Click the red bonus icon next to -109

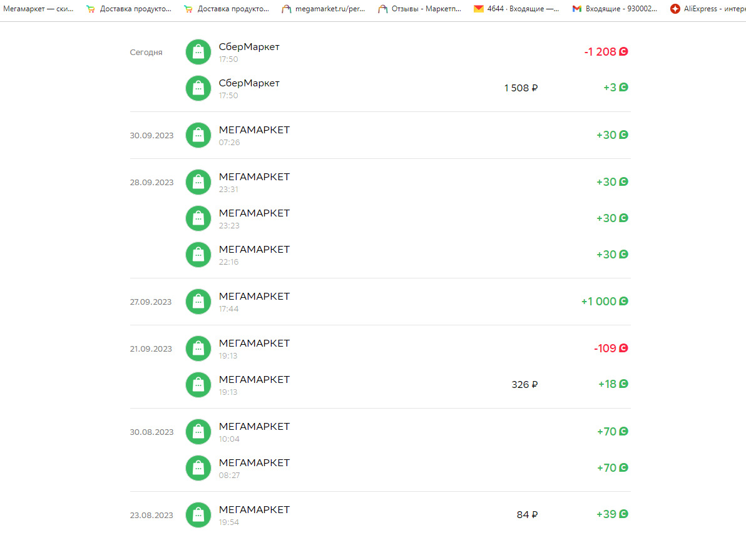click(623, 348)
